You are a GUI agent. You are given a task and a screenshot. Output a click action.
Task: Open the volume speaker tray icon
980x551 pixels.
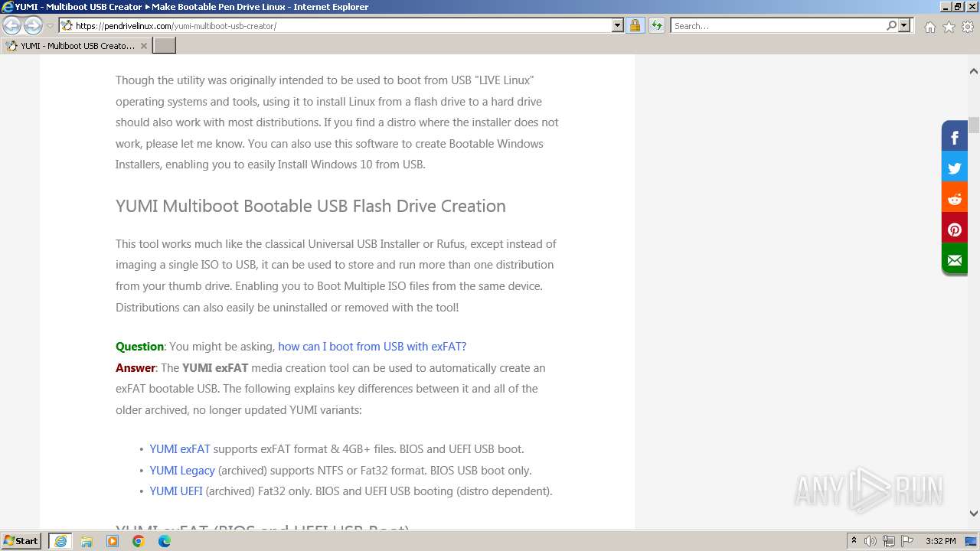click(x=871, y=541)
